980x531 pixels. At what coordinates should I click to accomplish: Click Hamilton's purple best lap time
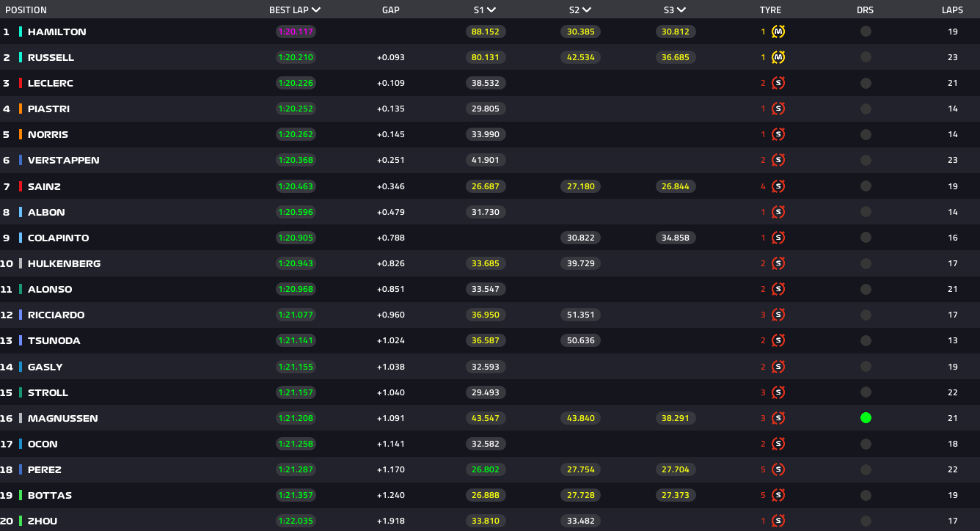(296, 32)
